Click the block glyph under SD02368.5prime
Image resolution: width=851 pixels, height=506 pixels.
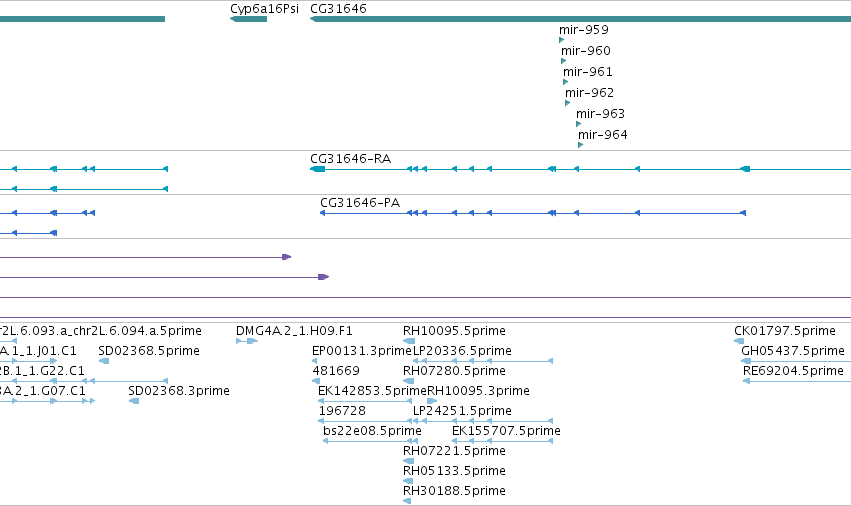[104, 361]
